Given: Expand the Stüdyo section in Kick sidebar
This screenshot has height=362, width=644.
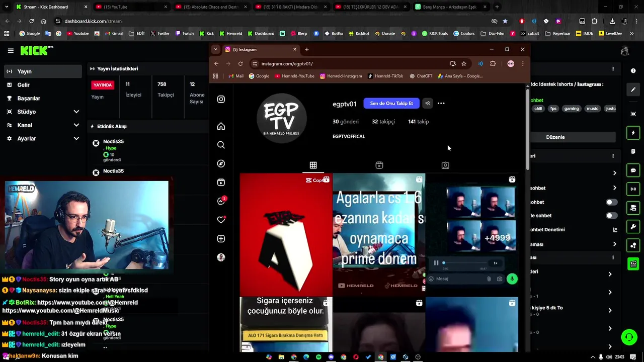Looking at the screenshot, I should 76,112.
